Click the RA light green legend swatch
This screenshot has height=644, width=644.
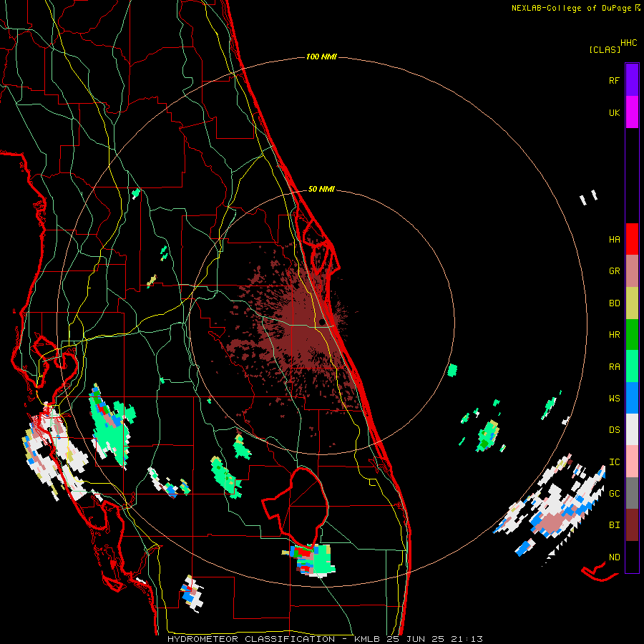[632, 366]
